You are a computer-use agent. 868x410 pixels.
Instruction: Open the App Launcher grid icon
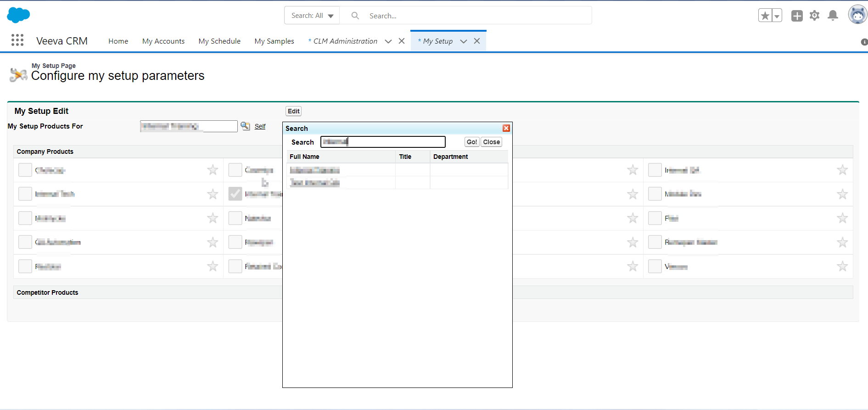17,40
